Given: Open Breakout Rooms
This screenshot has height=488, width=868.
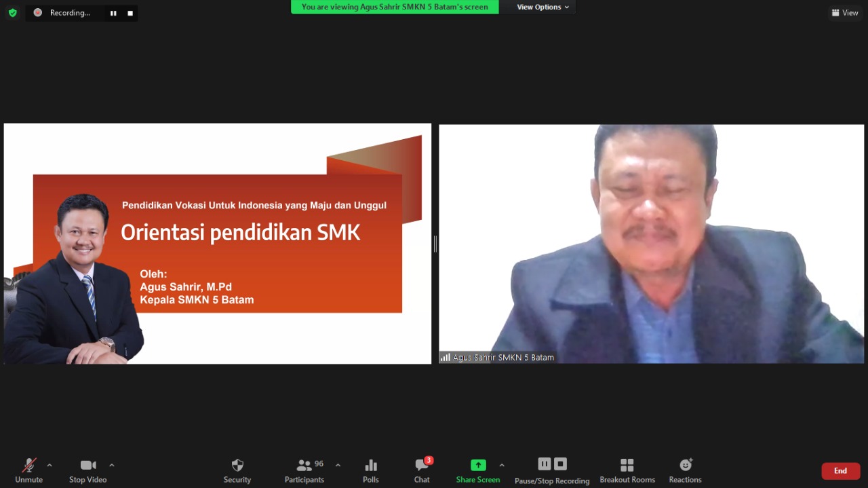Looking at the screenshot, I should click(627, 471).
